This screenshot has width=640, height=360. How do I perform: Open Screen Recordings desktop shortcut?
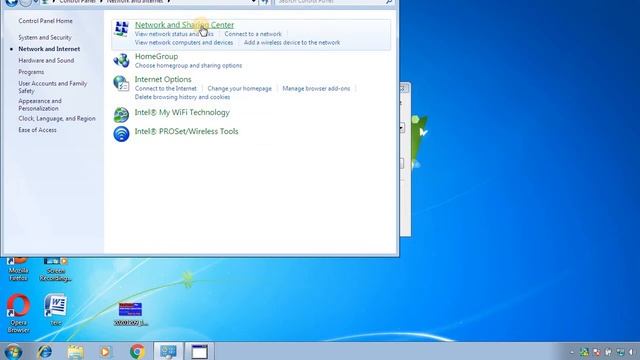pos(56,269)
